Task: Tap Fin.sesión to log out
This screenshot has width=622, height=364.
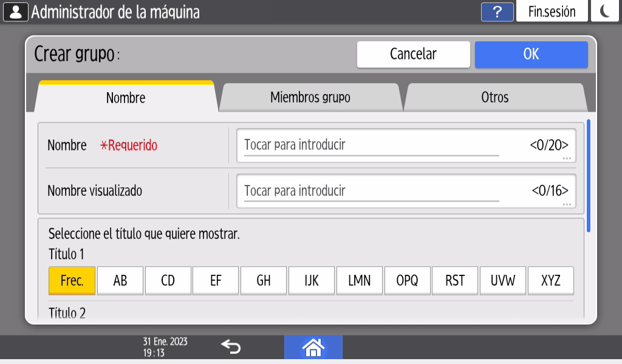Action: 552,12
